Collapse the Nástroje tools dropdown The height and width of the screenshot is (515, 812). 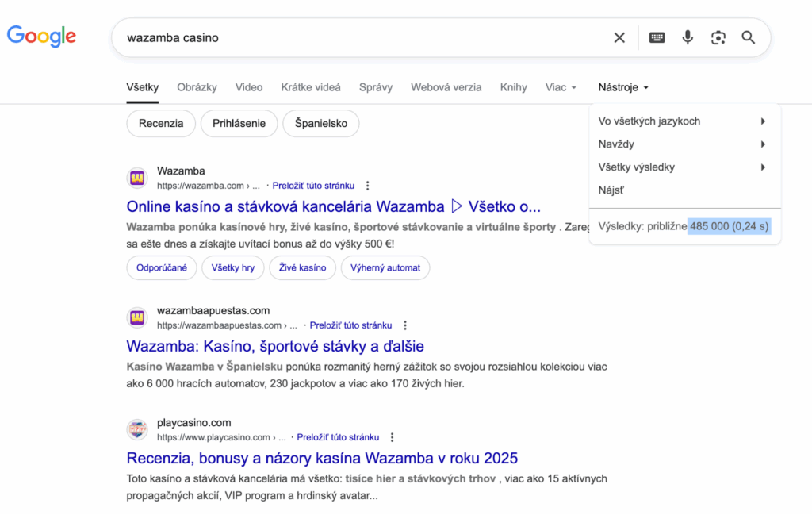click(623, 87)
